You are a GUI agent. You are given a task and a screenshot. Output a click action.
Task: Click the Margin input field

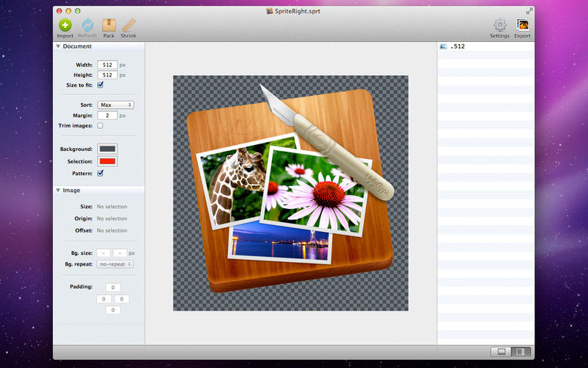point(107,116)
